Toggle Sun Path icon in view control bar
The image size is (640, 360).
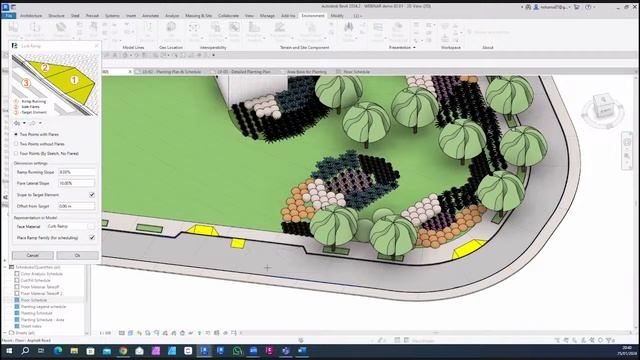point(139,333)
